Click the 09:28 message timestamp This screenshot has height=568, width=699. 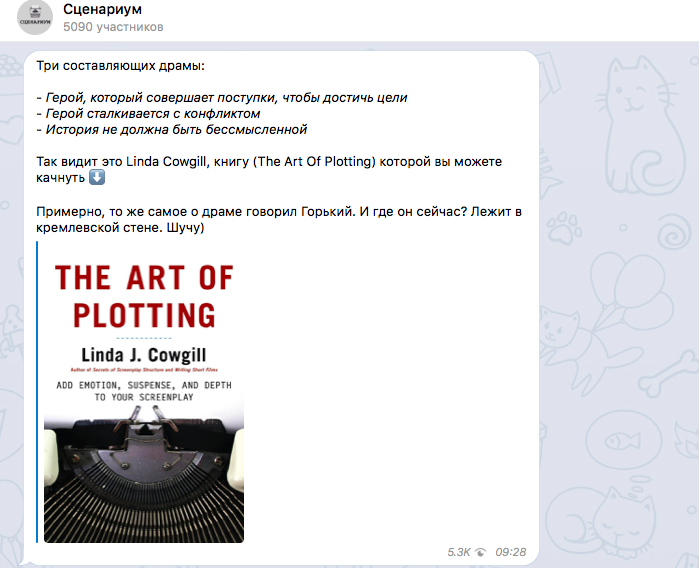[x=511, y=552]
